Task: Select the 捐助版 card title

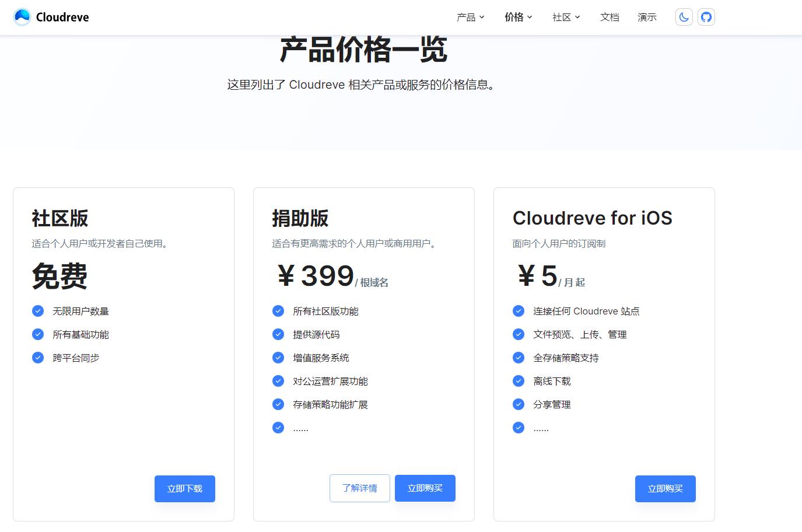Action: [300, 218]
